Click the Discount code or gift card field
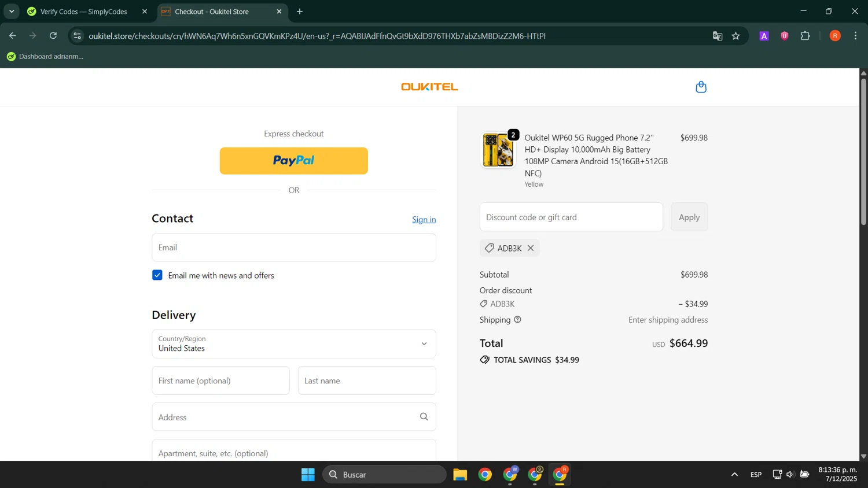868x488 pixels. click(x=571, y=217)
